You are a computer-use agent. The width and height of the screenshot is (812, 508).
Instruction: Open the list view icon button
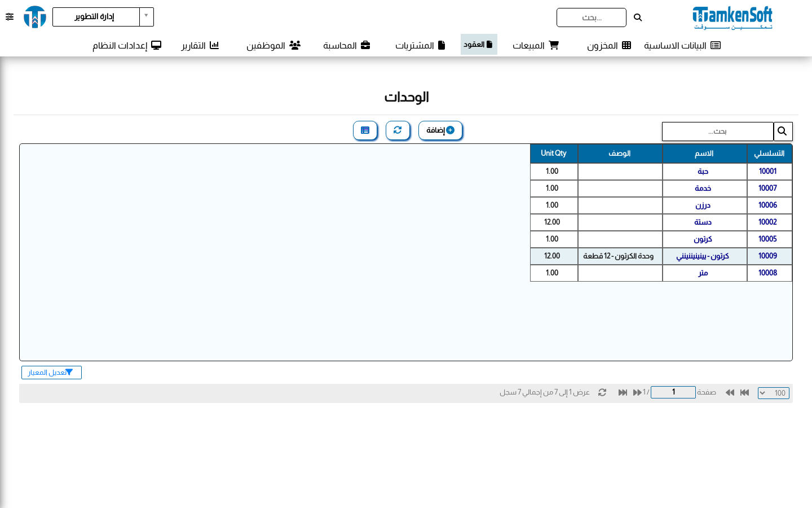(365, 130)
